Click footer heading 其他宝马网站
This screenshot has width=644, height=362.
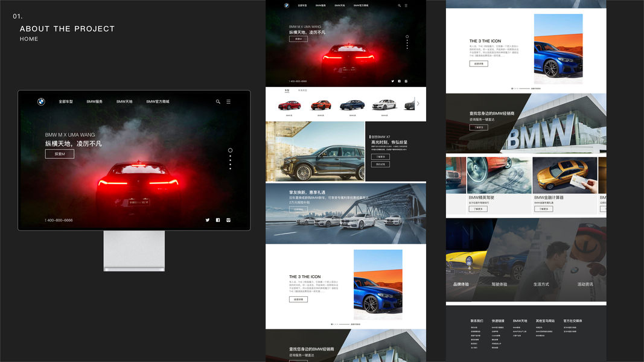point(545,321)
